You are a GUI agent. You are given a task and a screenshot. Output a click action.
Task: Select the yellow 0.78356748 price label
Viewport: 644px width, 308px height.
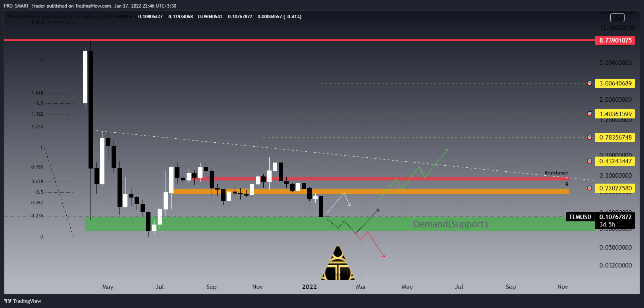click(615, 138)
